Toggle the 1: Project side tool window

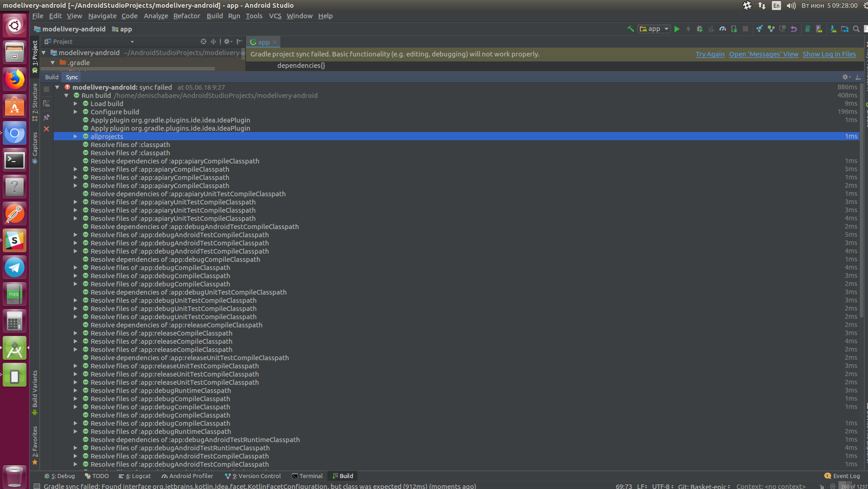pos(35,56)
